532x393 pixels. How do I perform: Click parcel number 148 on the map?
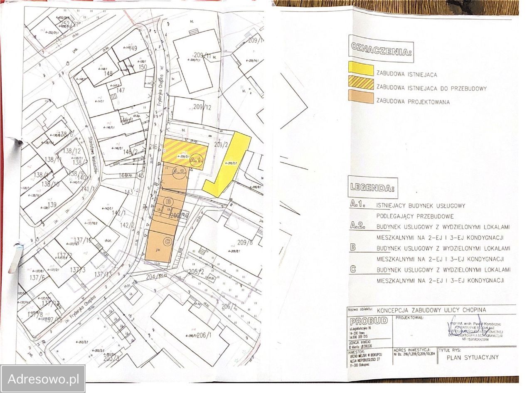click(x=109, y=74)
